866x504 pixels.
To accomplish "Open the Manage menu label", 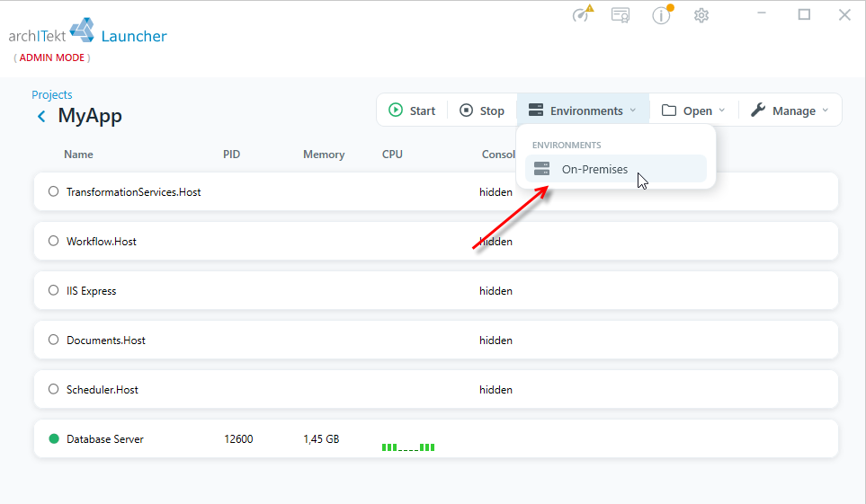I will point(794,111).
